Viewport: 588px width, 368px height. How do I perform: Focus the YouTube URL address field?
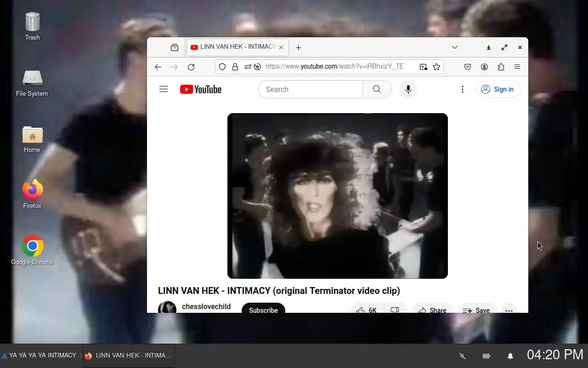[334, 67]
